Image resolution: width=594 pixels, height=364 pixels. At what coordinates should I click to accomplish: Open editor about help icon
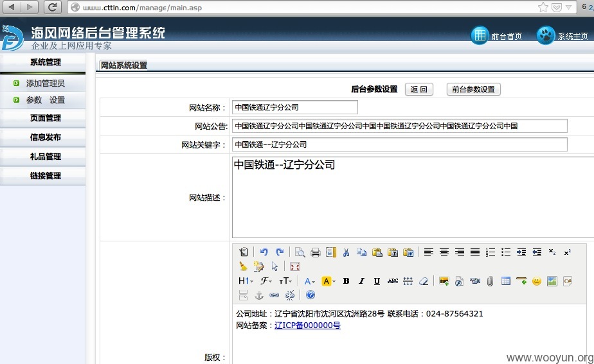tap(310, 295)
